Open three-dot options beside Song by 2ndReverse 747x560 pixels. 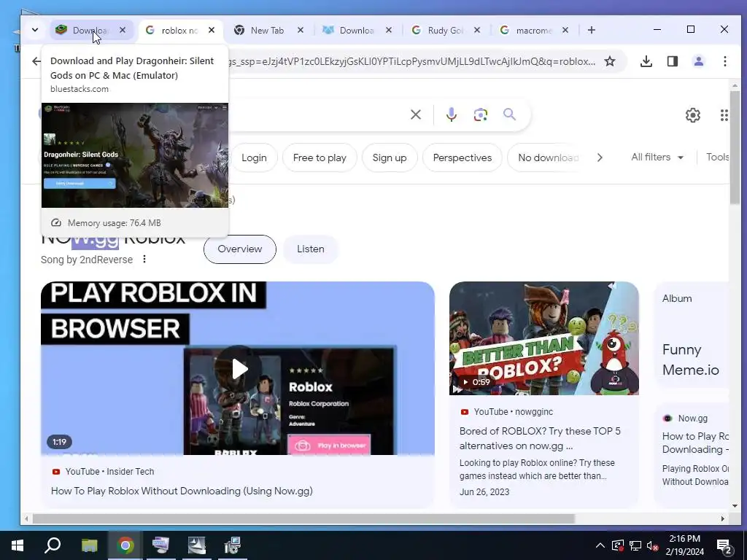pyautogui.click(x=144, y=259)
